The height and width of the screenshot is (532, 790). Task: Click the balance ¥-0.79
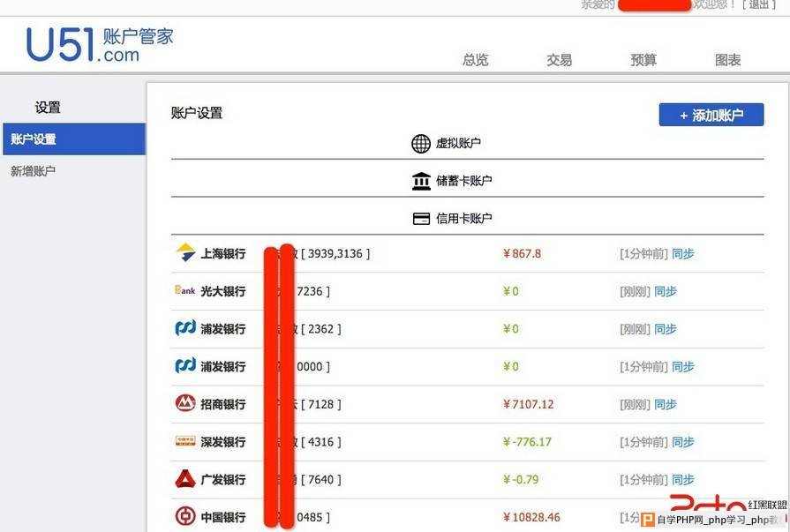[521, 479]
